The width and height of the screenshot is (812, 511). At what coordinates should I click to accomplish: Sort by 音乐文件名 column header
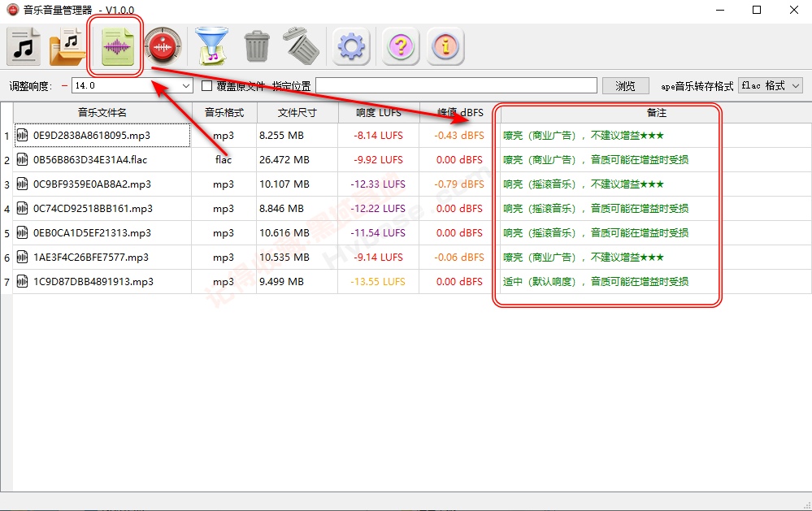tap(102, 113)
